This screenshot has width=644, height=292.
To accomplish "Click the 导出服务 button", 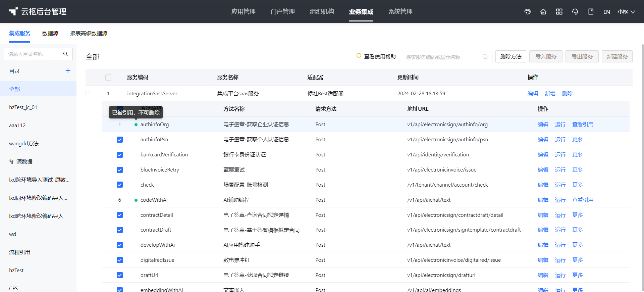I will [x=582, y=57].
